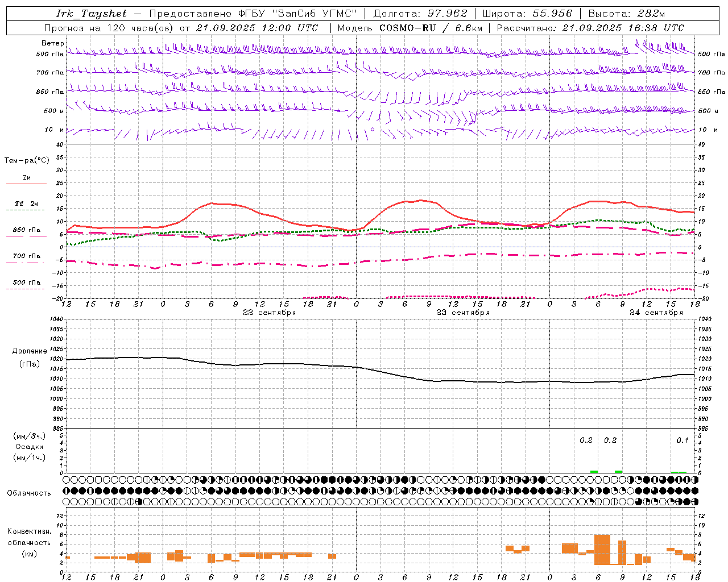The height and width of the screenshot is (582, 728).
Task: Click the '22 сентября' date label
Action: click(x=270, y=313)
